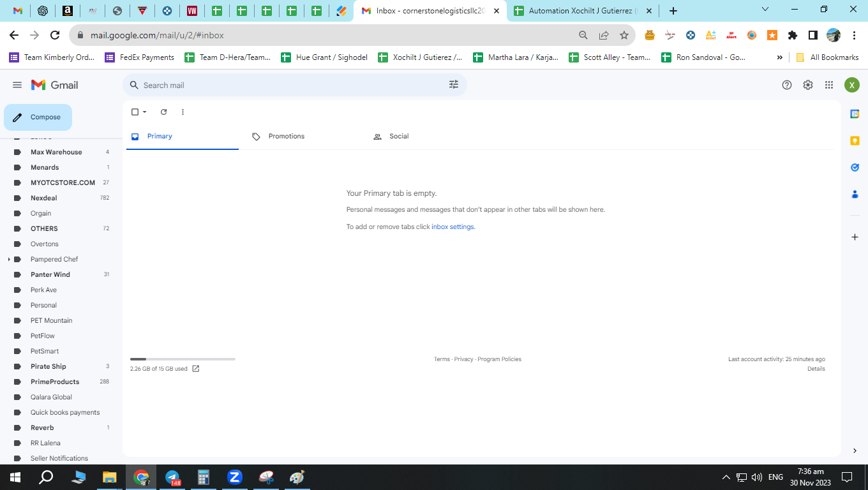Follow the inbox settings link
The width and height of the screenshot is (868, 490).
[453, 227]
